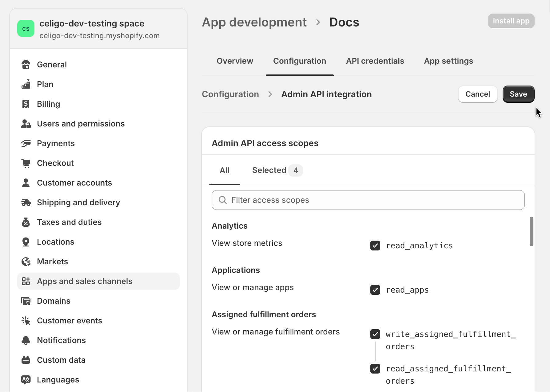Click the Billing receipt icon

point(26,104)
